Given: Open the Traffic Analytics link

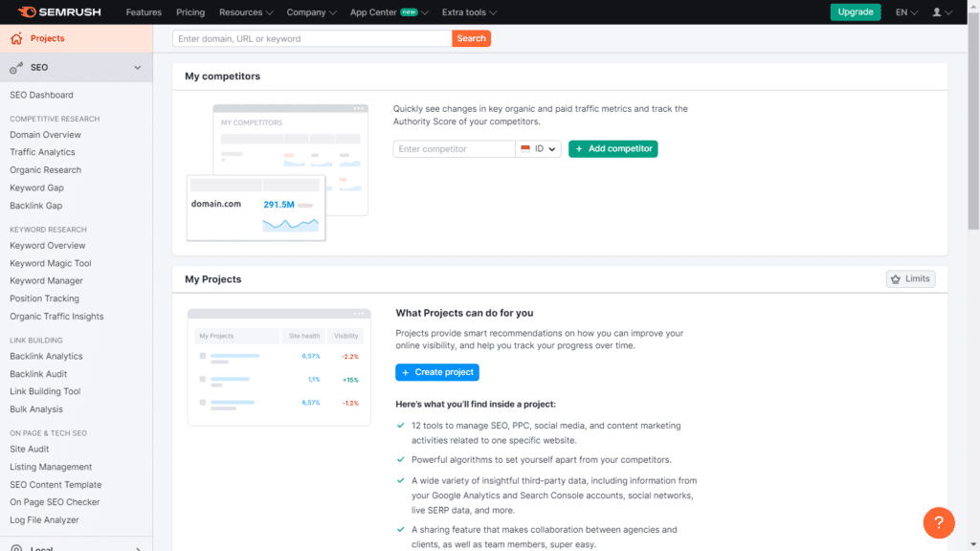Looking at the screenshot, I should 43,151.
